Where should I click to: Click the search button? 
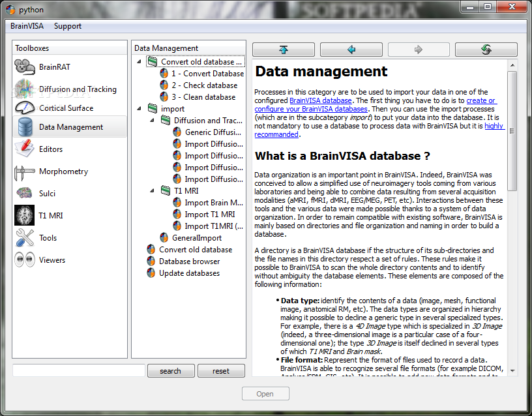tap(171, 371)
